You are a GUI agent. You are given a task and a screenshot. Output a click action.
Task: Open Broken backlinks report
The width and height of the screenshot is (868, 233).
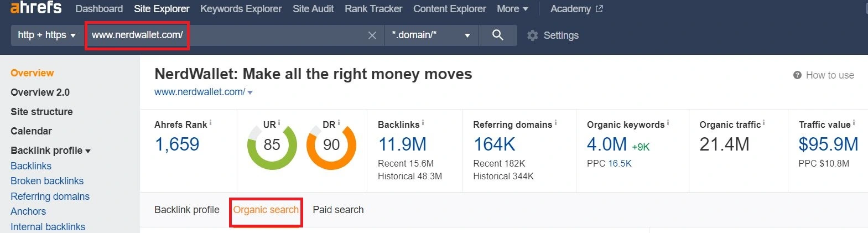(x=47, y=181)
